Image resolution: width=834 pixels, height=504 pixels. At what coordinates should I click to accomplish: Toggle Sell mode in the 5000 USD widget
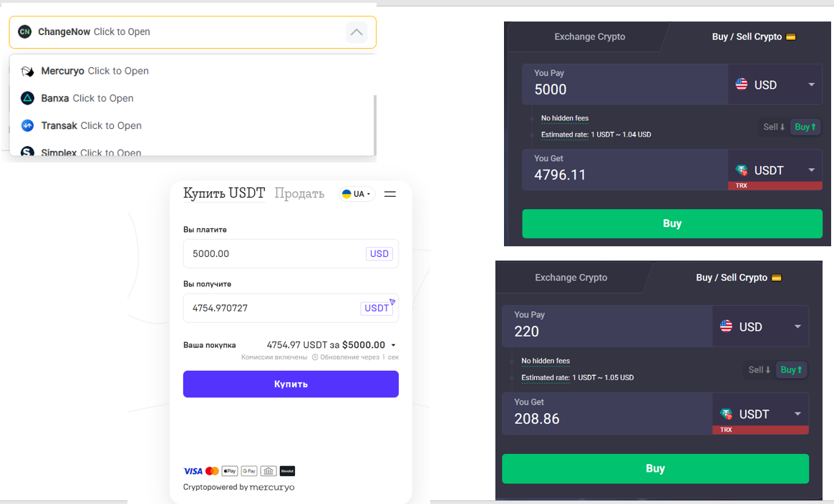click(x=773, y=127)
